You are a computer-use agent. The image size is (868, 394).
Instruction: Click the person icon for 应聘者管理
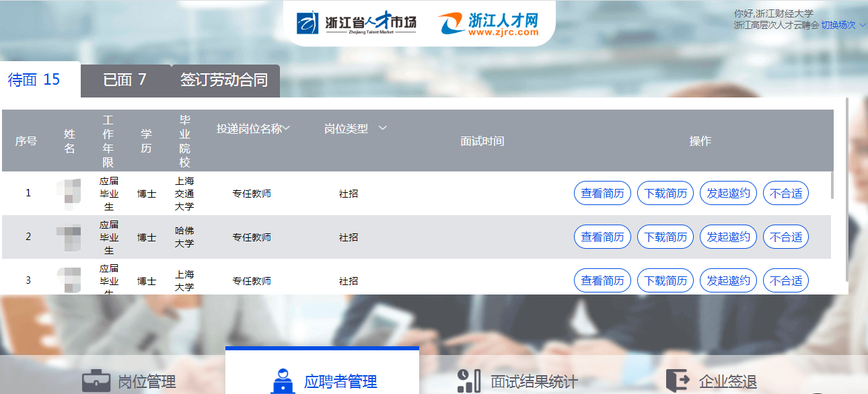[282, 381]
